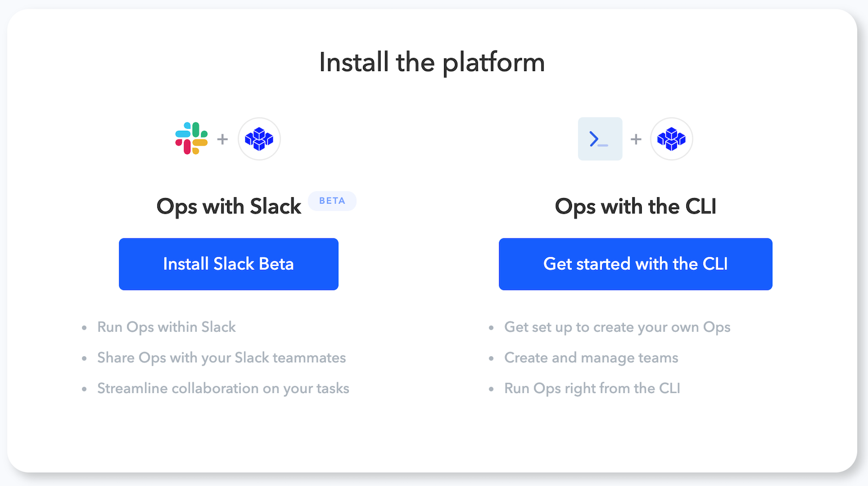Image resolution: width=868 pixels, height=486 pixels.
Task: Click the BETA badge
Action: click(332, 201)
